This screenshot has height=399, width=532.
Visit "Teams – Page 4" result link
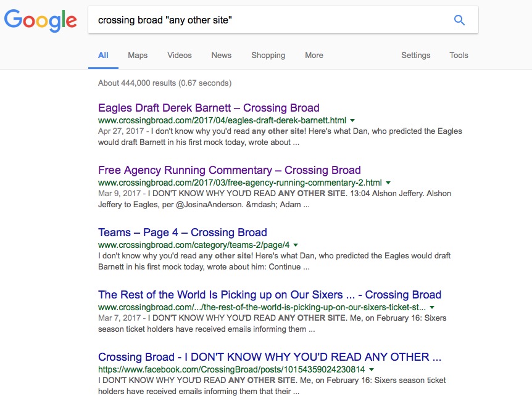click(182, 232)
